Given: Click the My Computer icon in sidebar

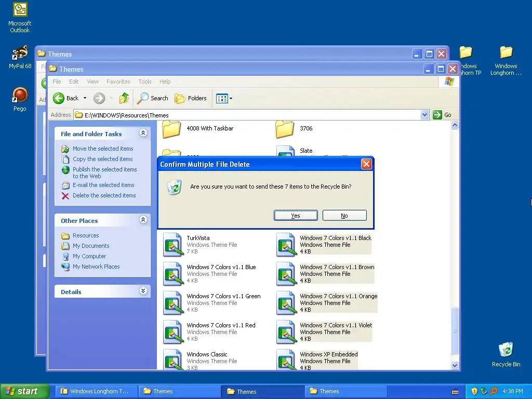Looking at the screenshot, I should pyautogui.click(x=65, y=257).
